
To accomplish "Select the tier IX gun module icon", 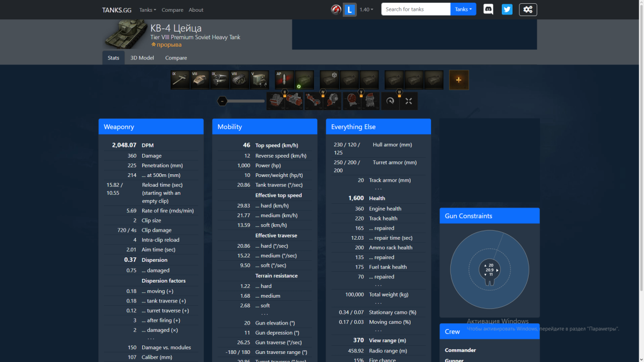I will pos(180,79).
